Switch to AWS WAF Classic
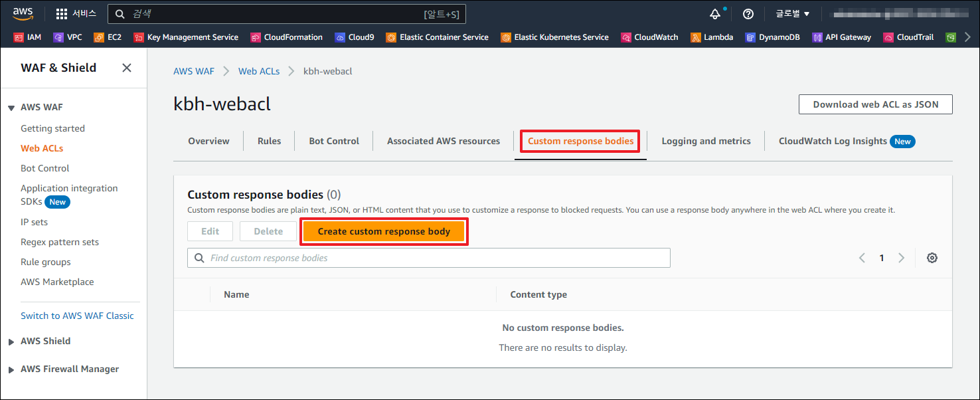Image resolution: width=980 pixels, height=400 pixels. tap(77, 316)
